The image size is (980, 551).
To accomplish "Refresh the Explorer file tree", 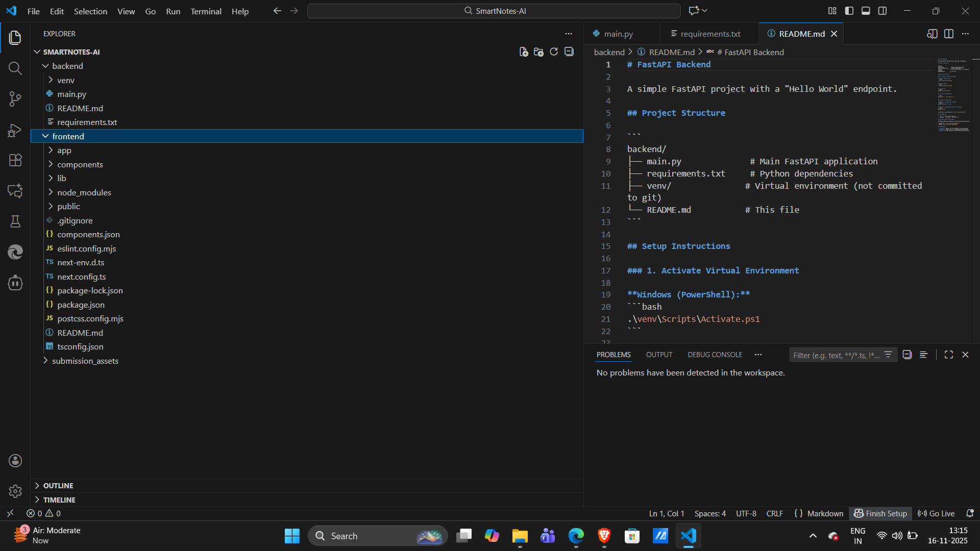I will point(554,52).
